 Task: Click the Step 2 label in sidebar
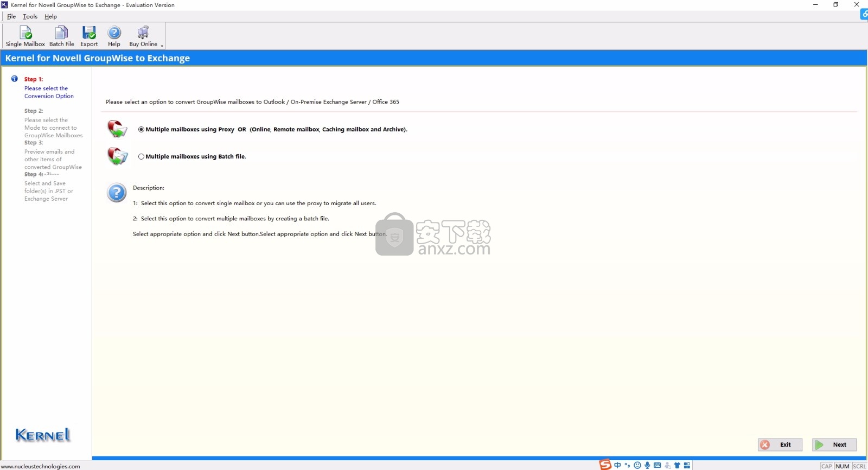pyautogui.click(x=34, y=111)
